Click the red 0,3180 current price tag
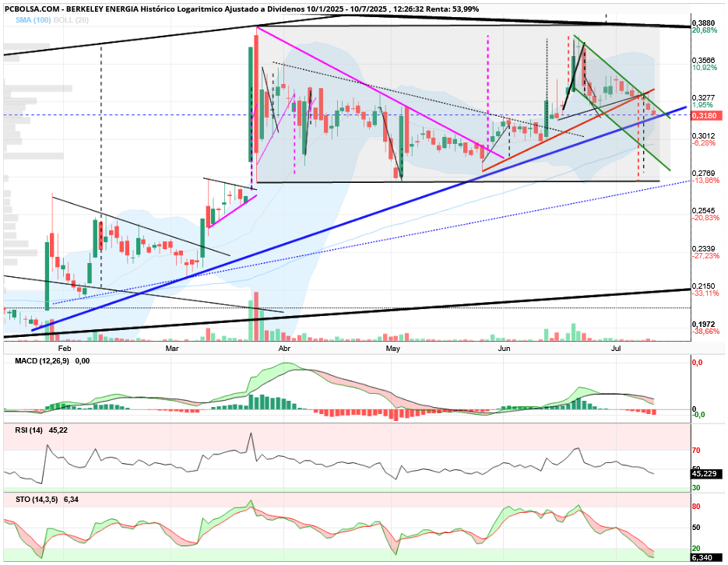 pyautogui.click(x=706, y=115)
